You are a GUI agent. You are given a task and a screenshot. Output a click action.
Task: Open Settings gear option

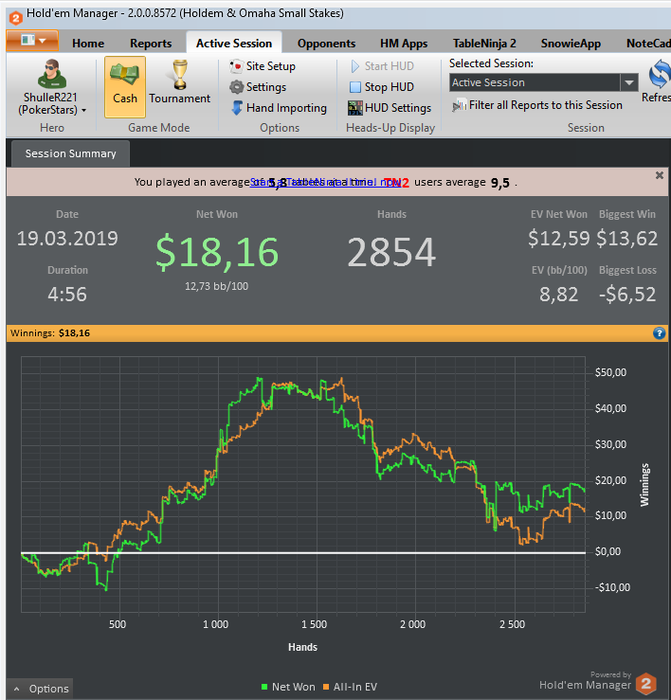click(x=258, y=87)
